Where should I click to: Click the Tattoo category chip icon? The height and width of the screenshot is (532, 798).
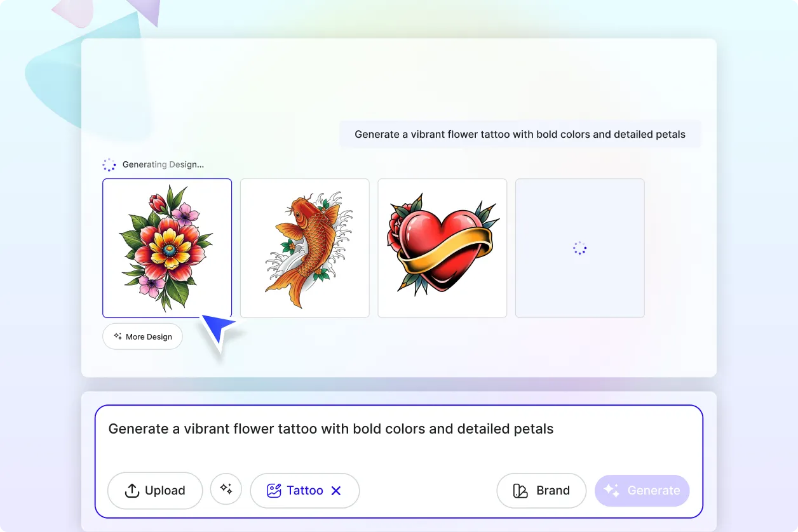[x=274, y=491]
